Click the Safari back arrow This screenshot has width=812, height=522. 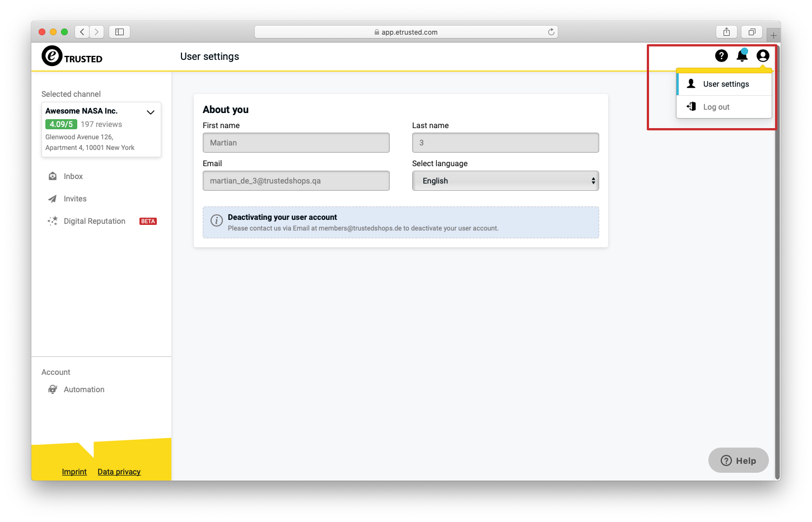(x=82, y=32)
